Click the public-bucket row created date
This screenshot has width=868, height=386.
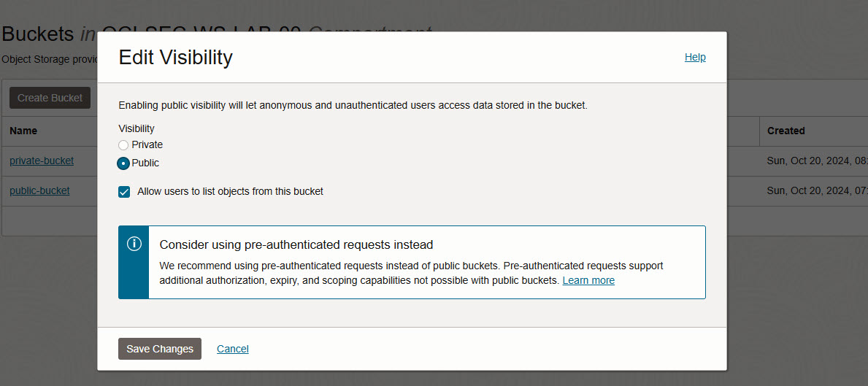(x=817, y=190)
